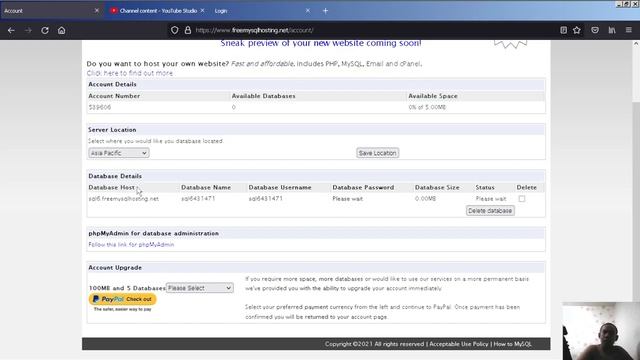The image size is (640, 360).
Task: Close the YouTube Studio tab
Action: click(202, 11)
